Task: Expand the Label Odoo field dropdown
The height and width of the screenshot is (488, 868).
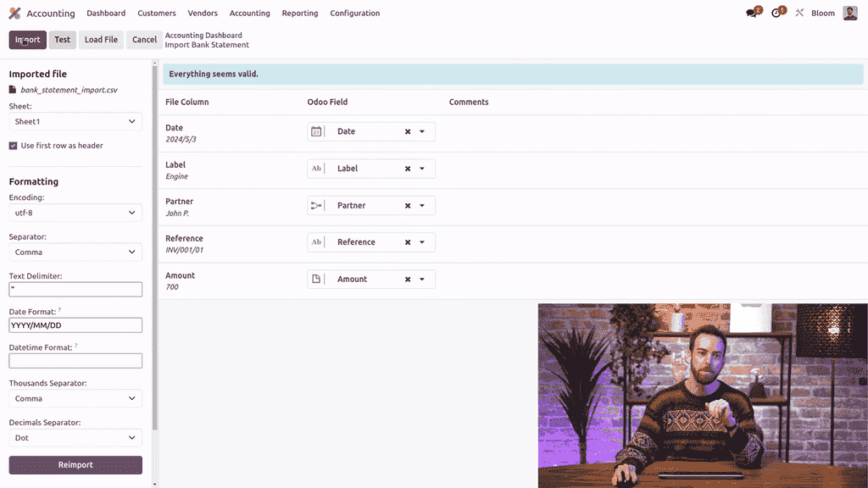Action: [422, 169]
